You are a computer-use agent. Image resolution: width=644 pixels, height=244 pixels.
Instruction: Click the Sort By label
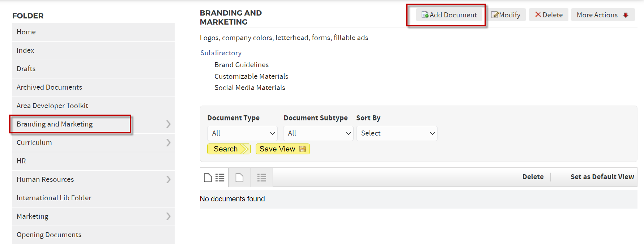click(368, 118)
